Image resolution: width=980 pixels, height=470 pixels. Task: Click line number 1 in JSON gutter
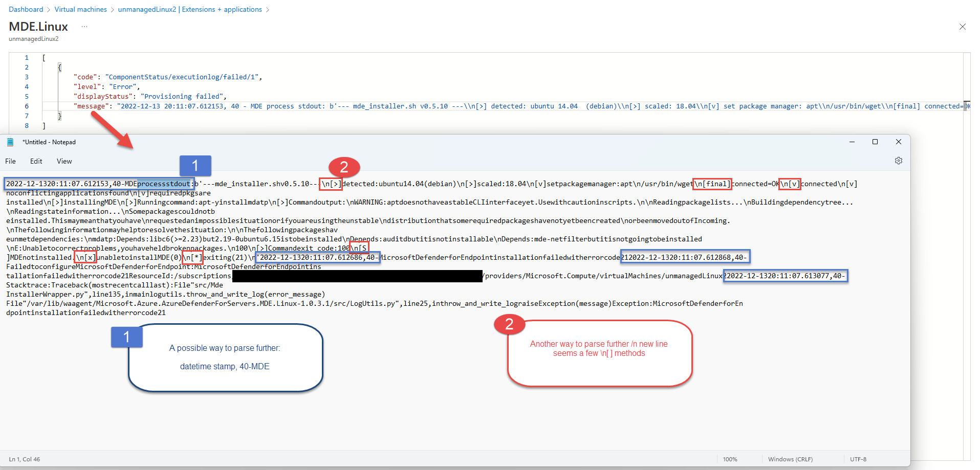27,57
